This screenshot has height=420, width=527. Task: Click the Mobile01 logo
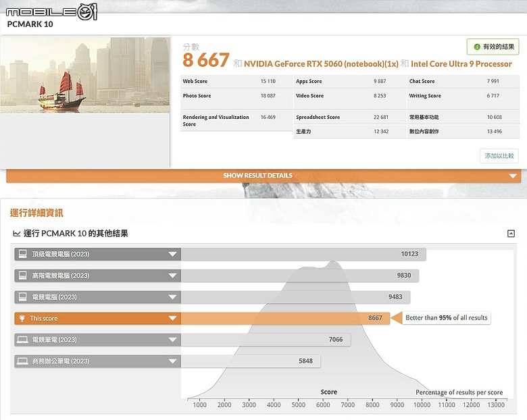pyautogui.click(x=51, y=12)
